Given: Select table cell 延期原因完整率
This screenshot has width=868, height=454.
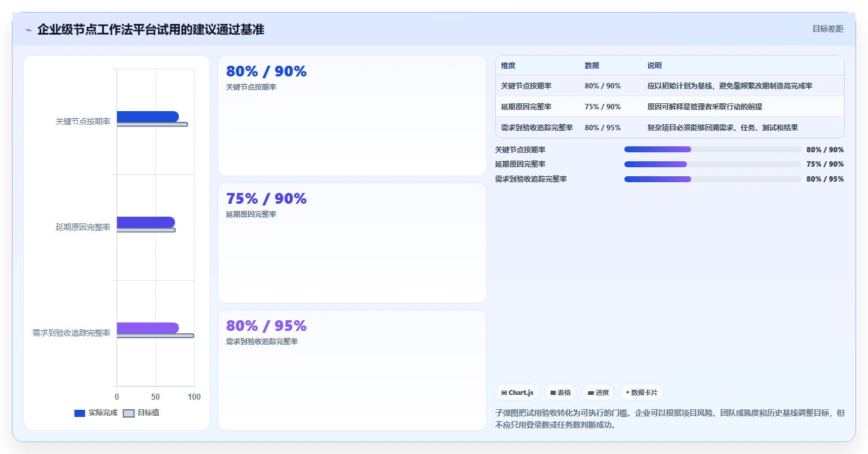Looking at the screenshot, I should [526, 107].
